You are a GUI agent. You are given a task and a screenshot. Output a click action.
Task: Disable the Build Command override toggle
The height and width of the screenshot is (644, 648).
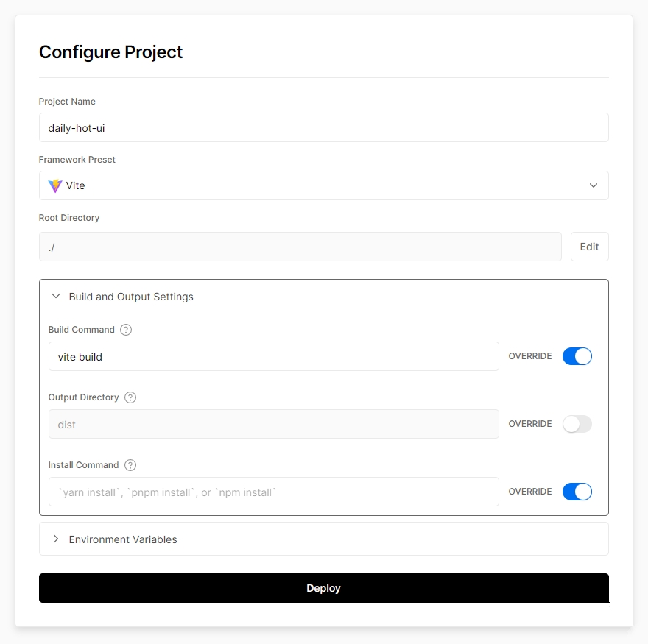(x=577, y=356)
